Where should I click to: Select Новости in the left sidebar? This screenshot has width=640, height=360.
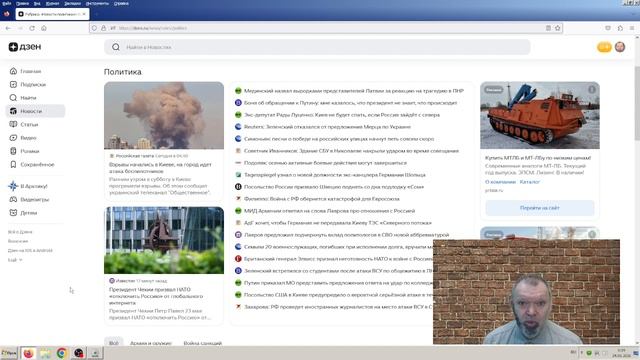click(35, 111)
